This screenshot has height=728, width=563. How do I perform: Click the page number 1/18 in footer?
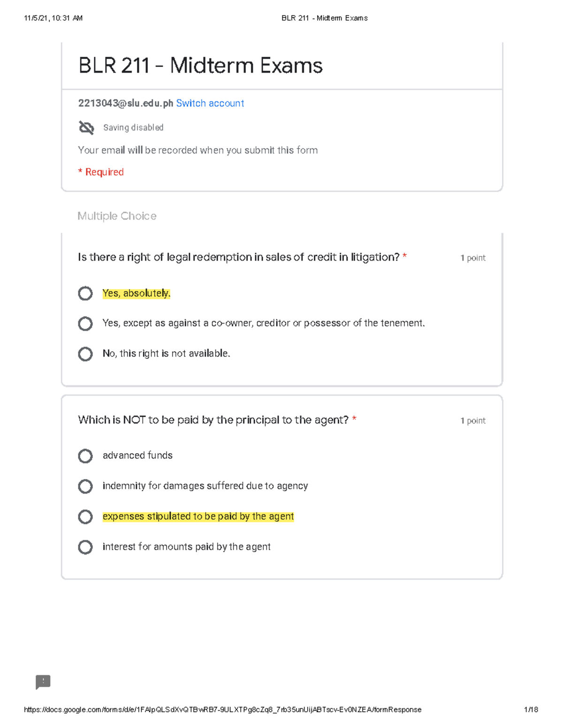pos(531,710)
